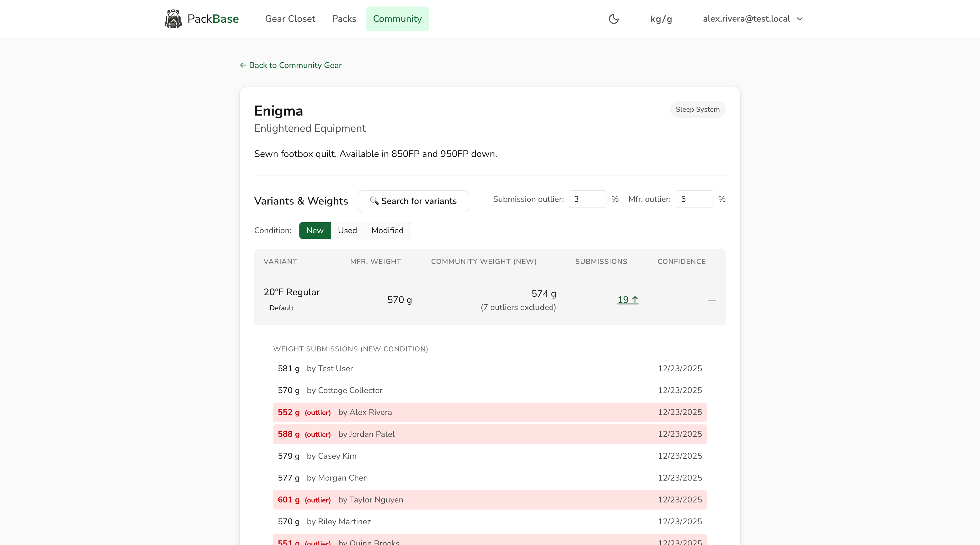
Task: Collapse submissions via the 19 ↑ link
Action: (x=627, y=299)
